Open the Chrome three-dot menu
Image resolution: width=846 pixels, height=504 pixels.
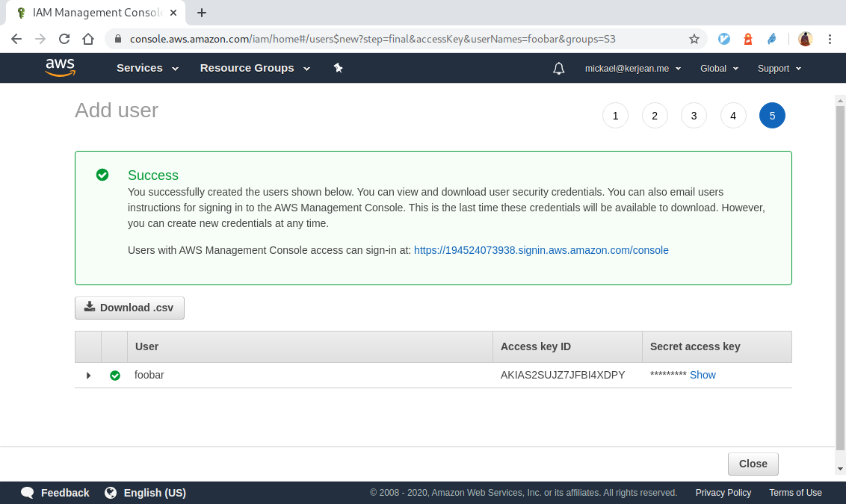click(830, 39)
